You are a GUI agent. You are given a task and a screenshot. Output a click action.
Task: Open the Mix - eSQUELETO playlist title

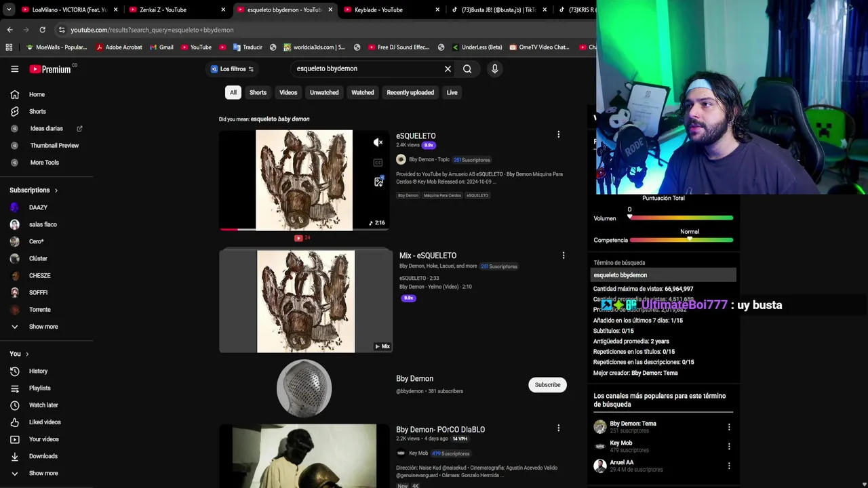[x=428, y=256]
